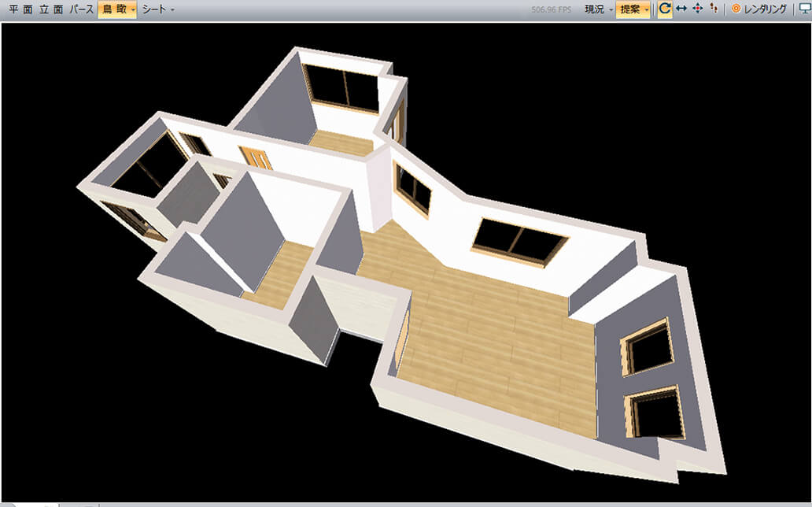The width and height of the screenshot is (812, 507).
Task: Toggle the highlighted 鳥瞰 bird's-eye view
Action: coord(113,9)
